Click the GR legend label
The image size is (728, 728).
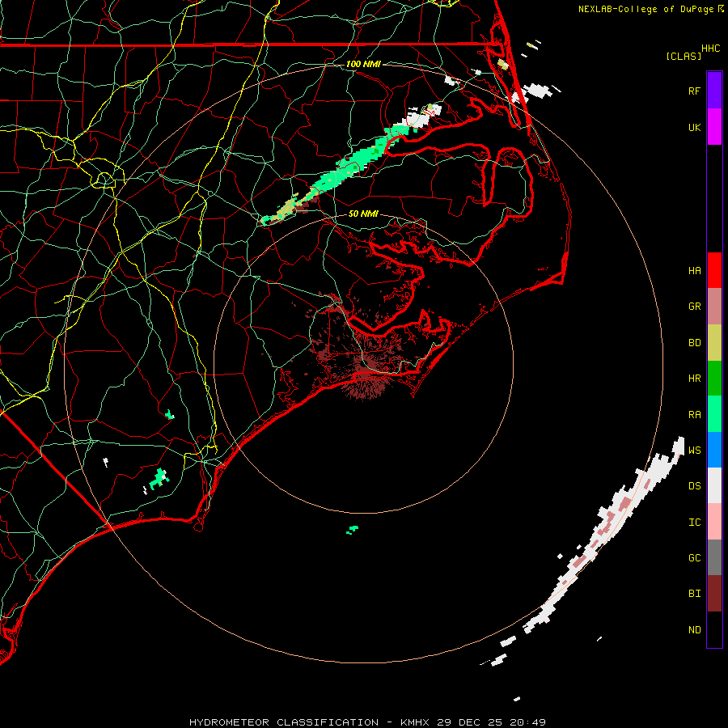(694, 307)
